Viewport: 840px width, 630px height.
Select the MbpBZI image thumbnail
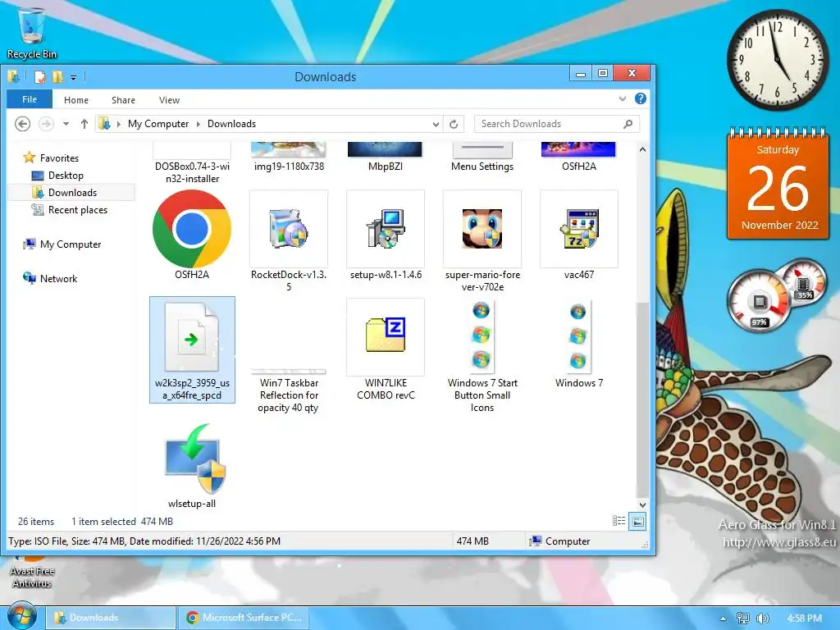pyautogui.click(x=386, y=155)
